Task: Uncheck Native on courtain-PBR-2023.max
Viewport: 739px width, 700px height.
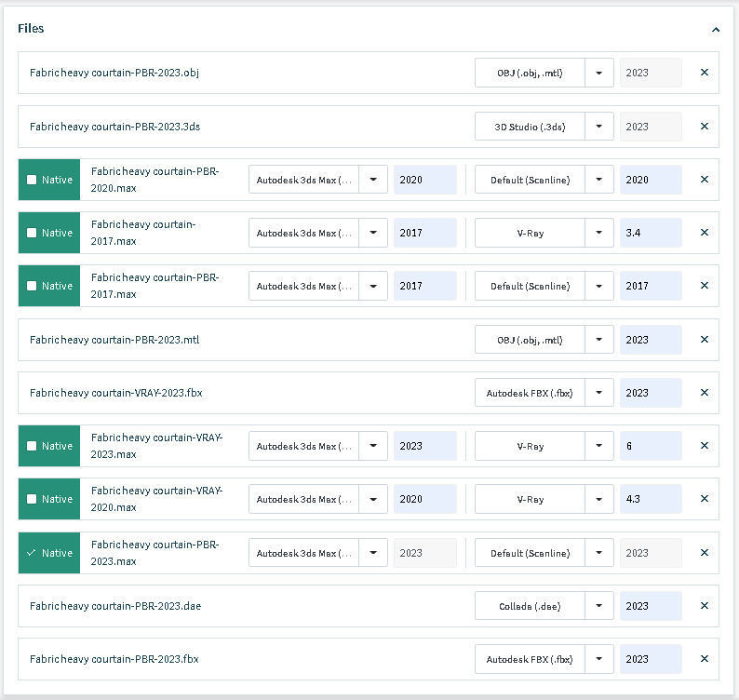Action: coord(33,553)
